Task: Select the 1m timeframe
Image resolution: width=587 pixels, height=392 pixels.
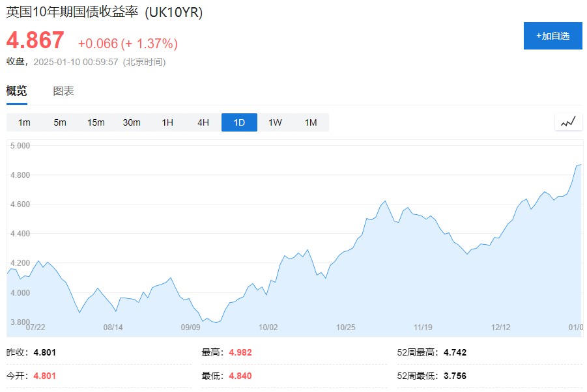Action: coord(24,122)
